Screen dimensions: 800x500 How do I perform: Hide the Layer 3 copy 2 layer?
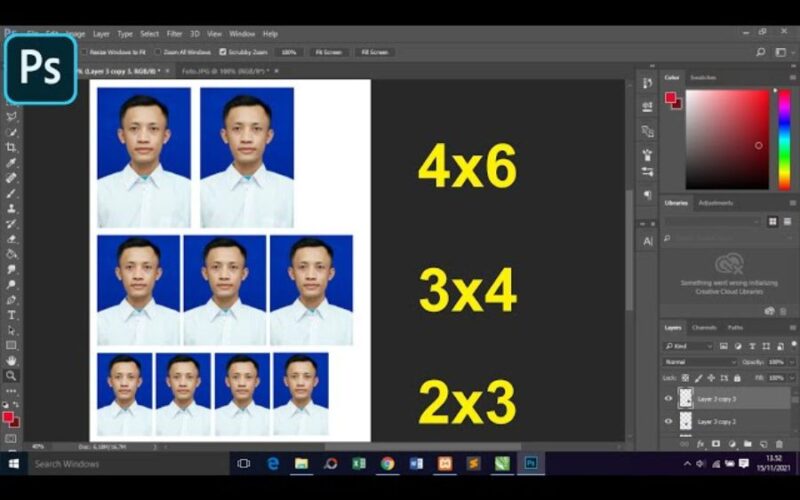(668, 421)
